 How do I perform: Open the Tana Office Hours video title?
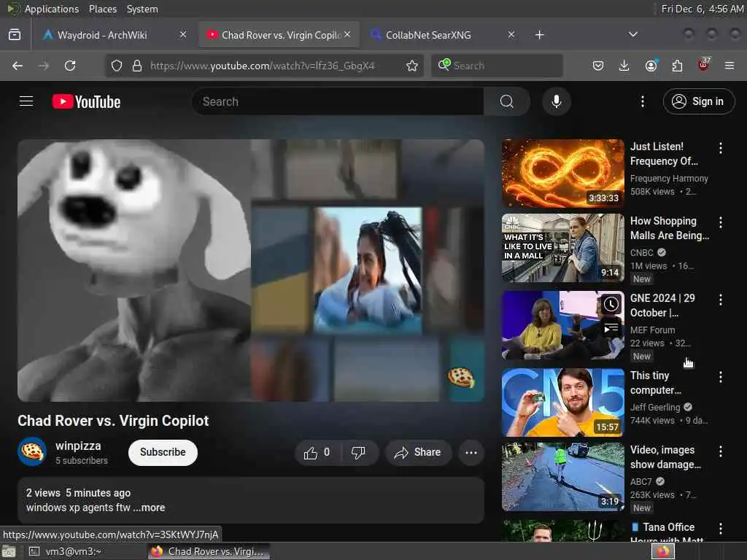tap(668, 533)
